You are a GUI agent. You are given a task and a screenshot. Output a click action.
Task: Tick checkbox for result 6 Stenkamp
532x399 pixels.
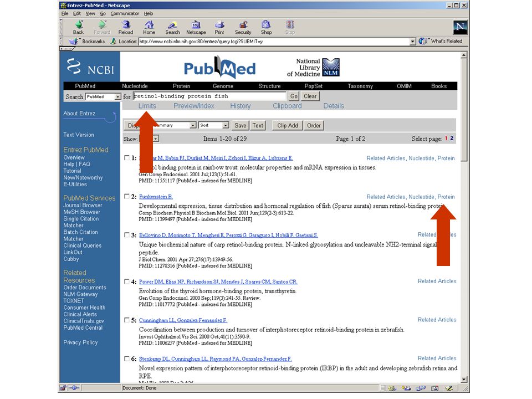click(x=127, y=359)
